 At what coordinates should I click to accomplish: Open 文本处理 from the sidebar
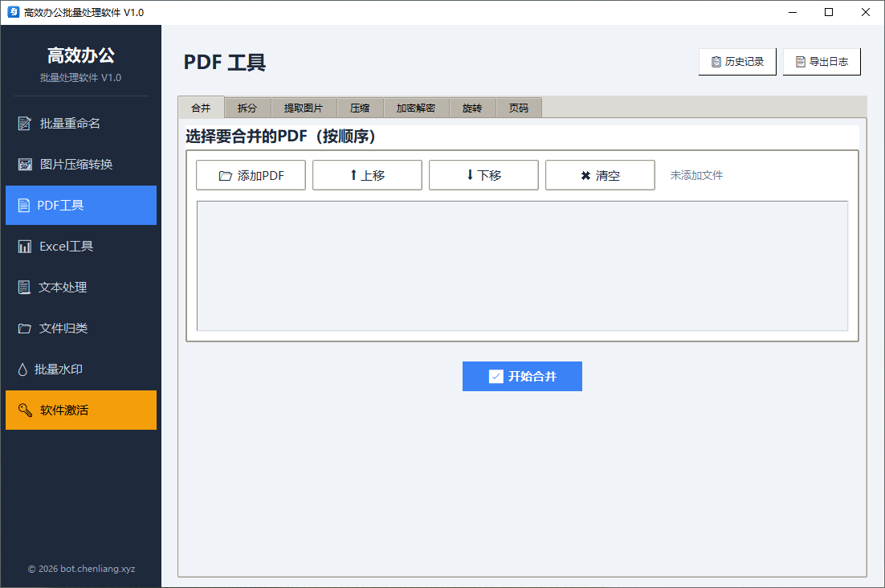pos(81,288)
